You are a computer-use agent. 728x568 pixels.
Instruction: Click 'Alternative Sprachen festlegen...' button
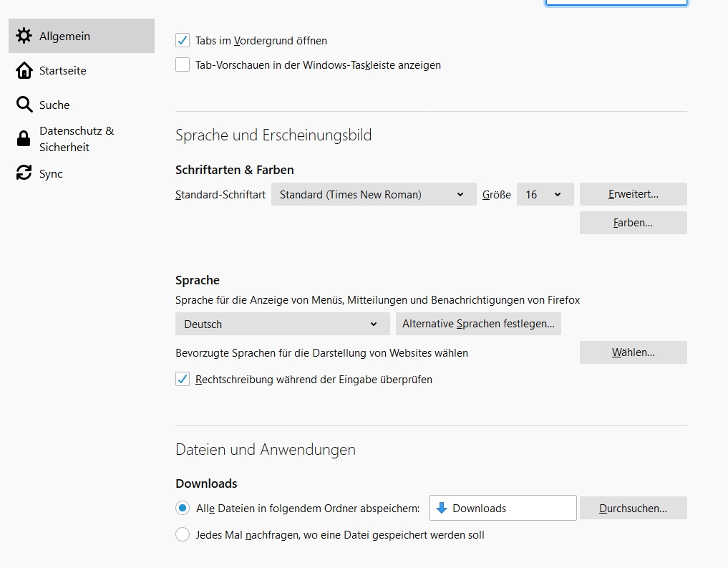click(x=478, y=324)
